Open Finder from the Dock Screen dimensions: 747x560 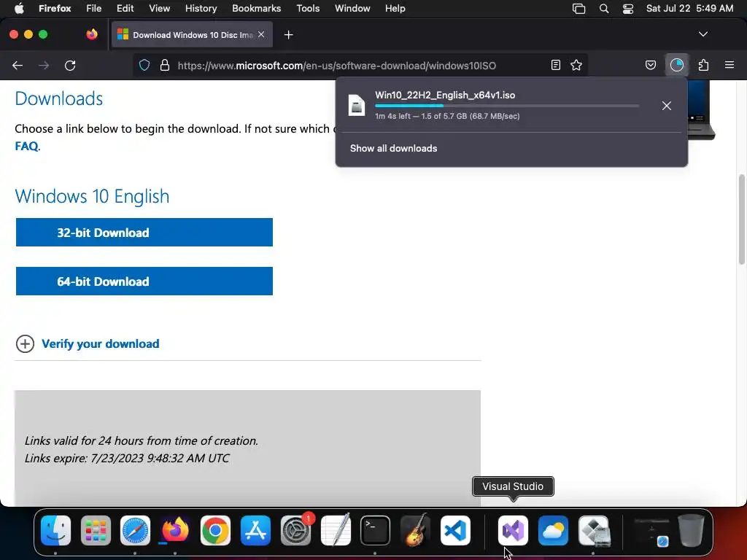pos(55,530)
